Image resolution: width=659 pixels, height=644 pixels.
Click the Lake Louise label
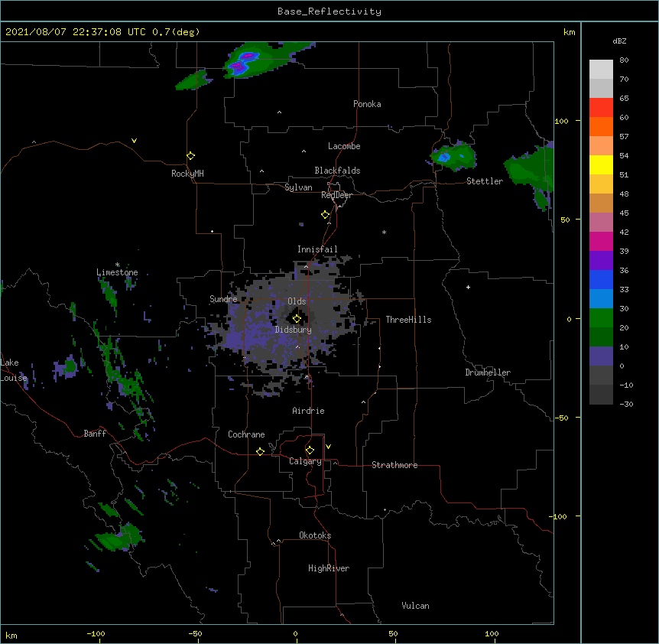pyautogui.click(x=14, y=370)
